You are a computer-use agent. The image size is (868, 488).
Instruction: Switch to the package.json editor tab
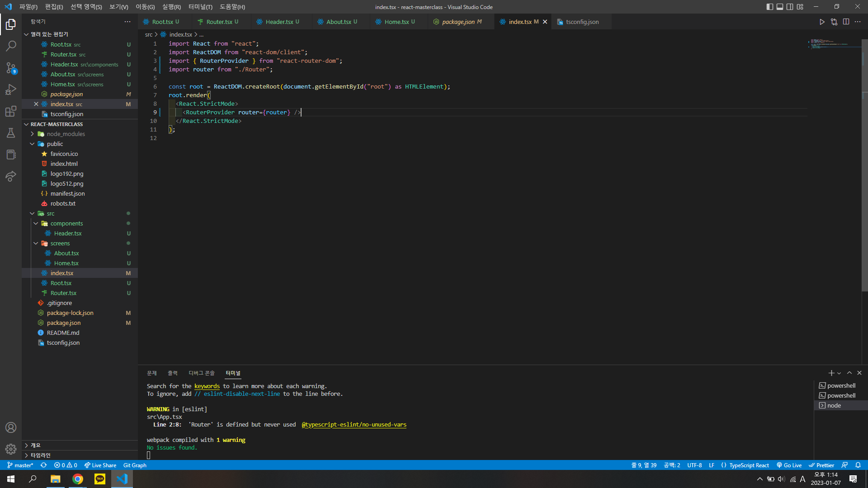click(458, 22)
